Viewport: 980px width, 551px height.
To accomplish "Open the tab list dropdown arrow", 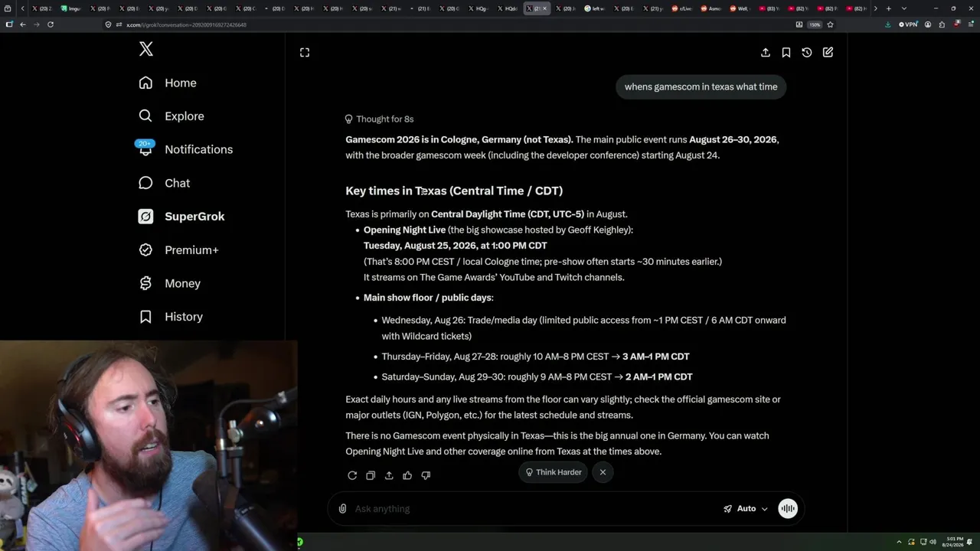I will 903,8.
